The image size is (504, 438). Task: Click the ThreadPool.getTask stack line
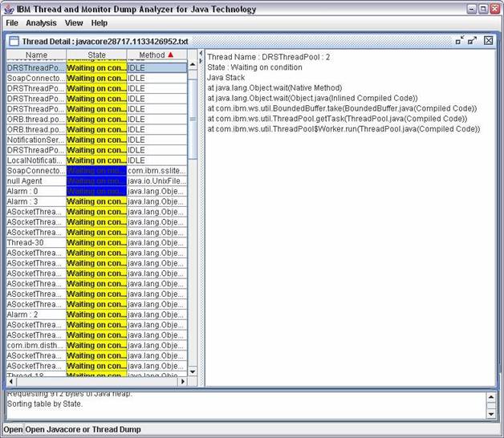[x=337, y=119]
